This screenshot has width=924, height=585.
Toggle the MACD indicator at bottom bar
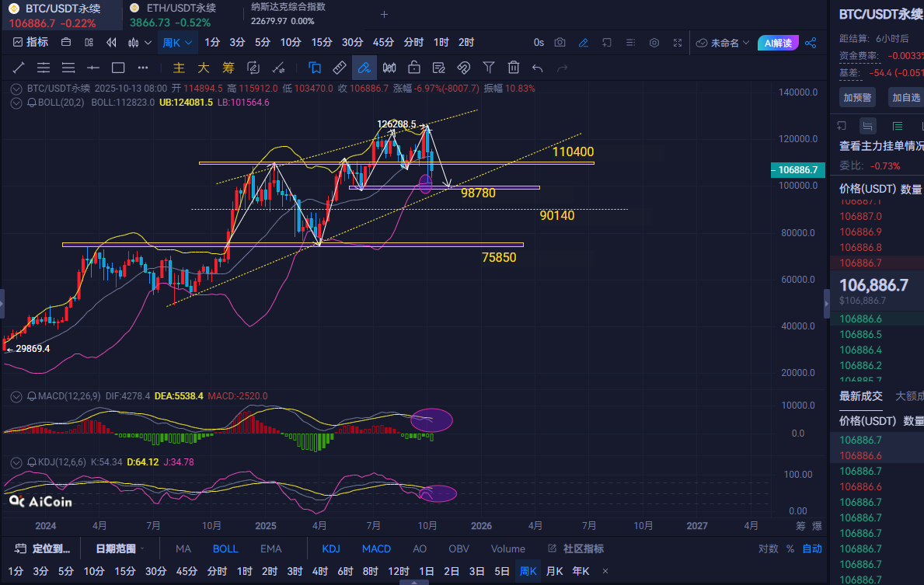(x=376, y=548)
